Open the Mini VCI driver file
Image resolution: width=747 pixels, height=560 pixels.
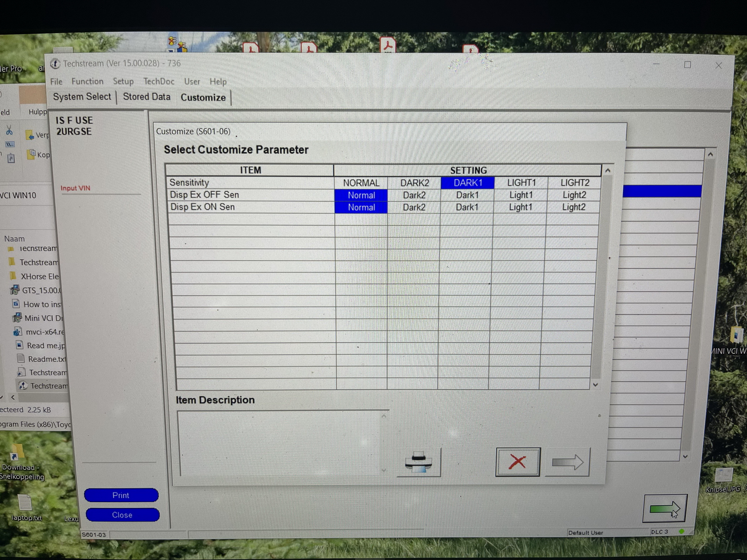[x=42, y=318]
